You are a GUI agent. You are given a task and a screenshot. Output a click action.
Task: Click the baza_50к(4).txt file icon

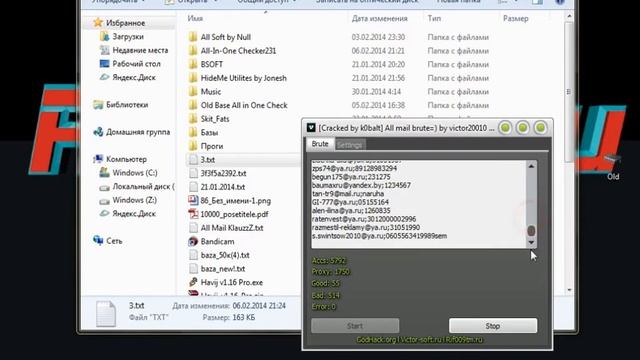coord(193,255)
